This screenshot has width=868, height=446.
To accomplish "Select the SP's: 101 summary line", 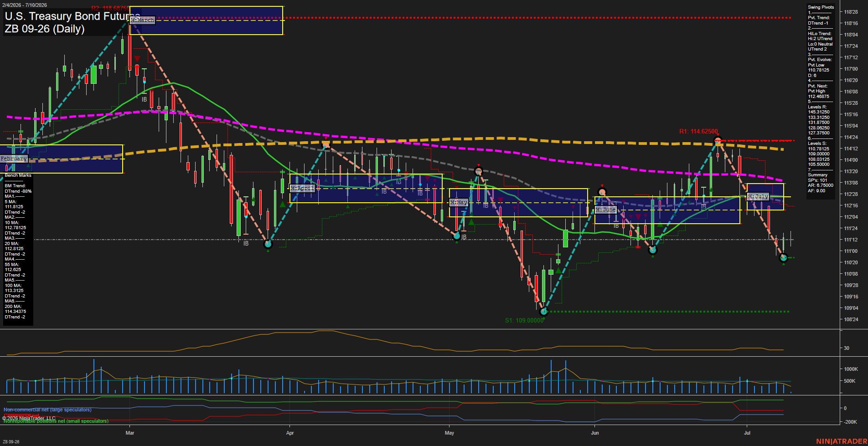I will click(817, 180).
